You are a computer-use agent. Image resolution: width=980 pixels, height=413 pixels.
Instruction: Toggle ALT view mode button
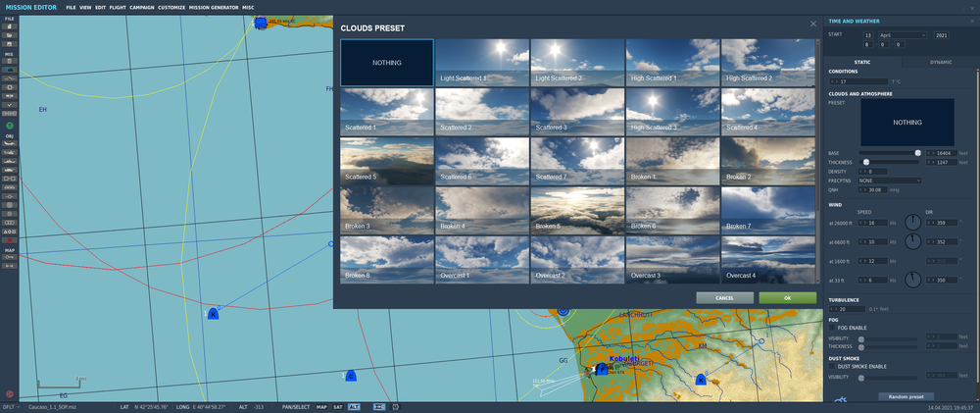[x=354, y=407]
